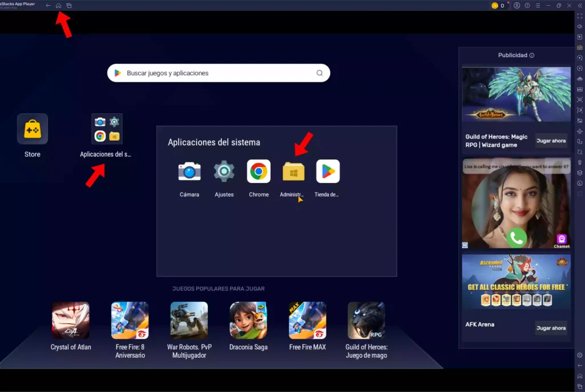Go back using the top bar arrow
The width and height of the screenshot is (585, 392).
(x=48, y=6)
